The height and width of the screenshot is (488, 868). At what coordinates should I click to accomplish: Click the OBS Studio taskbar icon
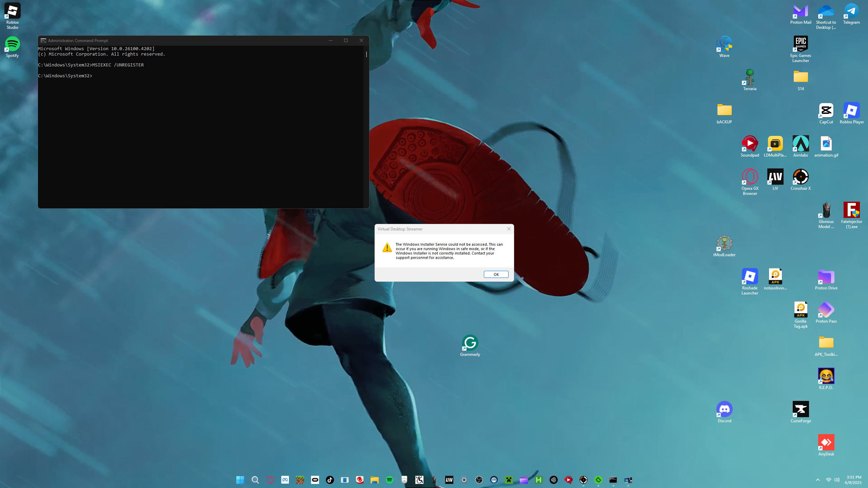pyautogui.click(x=479, y=480)
